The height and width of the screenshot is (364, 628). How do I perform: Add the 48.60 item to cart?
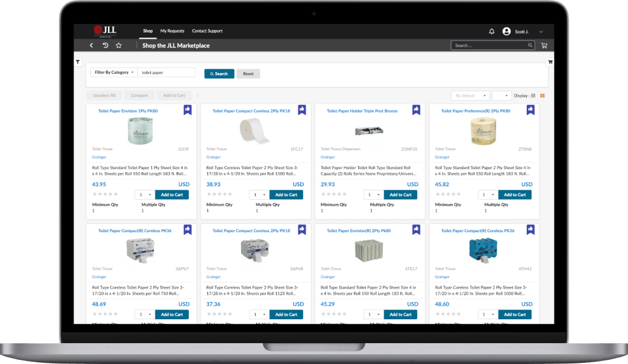click(x=515, y=315)
